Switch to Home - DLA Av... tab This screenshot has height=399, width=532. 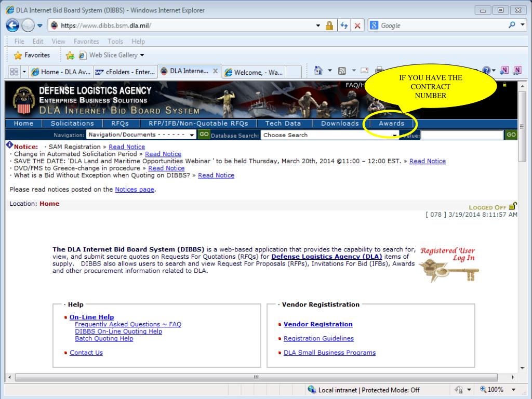coord(61,72)
